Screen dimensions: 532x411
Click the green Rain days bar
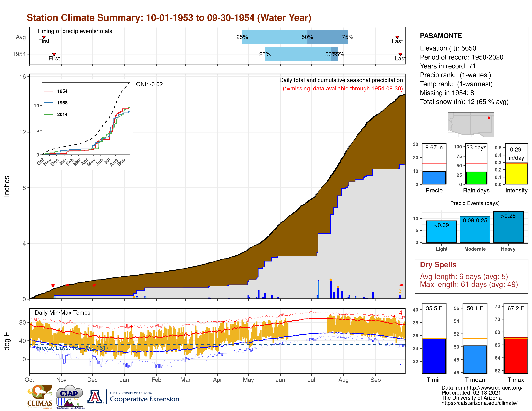[x=476, y=178]
